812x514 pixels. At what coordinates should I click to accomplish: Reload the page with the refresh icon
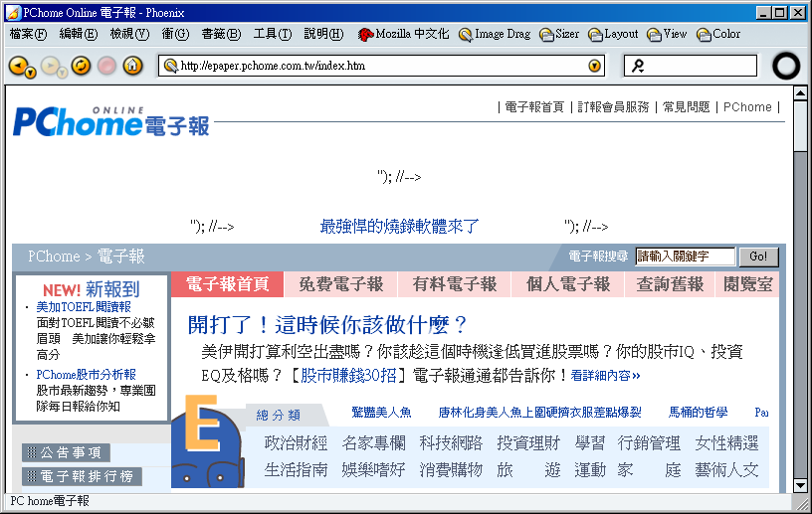pyautogui.click(x=81, y=66)
